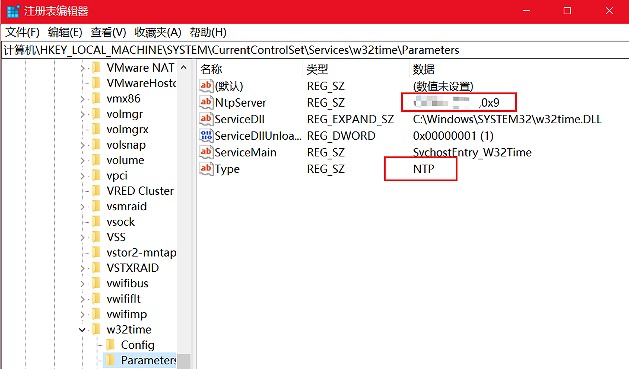The image size is (629, 369).
Task: Expand the vpci tree node
Action: pos(82,176)
